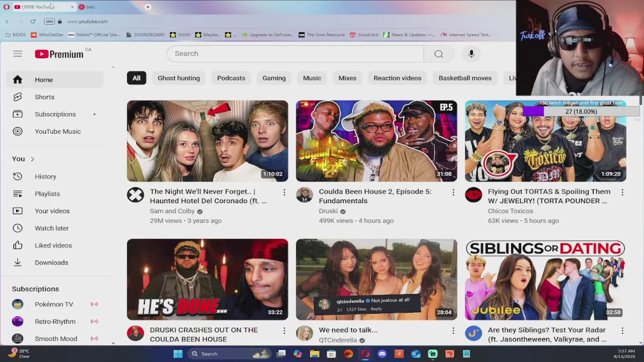This screenshot has height=362, width=644.
Task: Select the Basketball moves filter chip
Action: click(465, 78)
